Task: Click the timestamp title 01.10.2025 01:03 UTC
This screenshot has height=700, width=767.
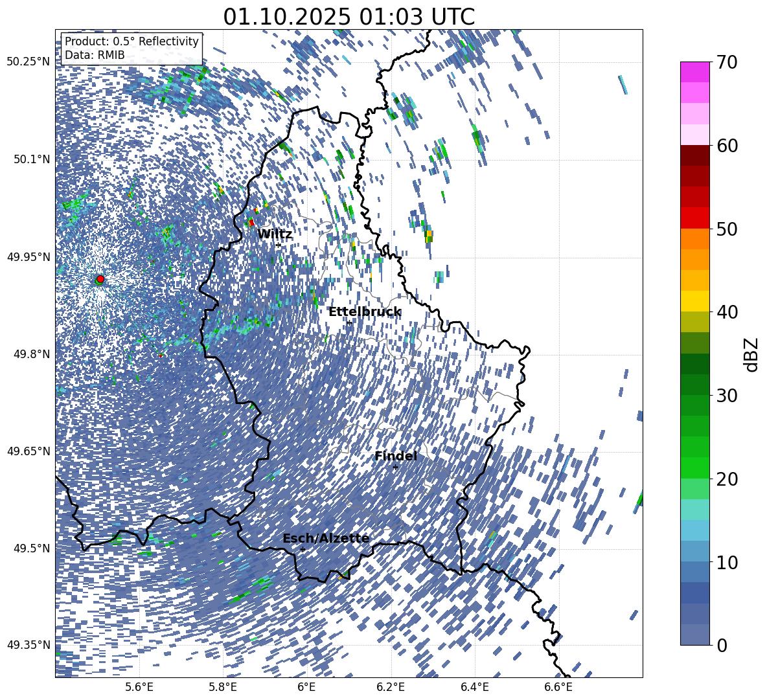Action: [349, 17]
